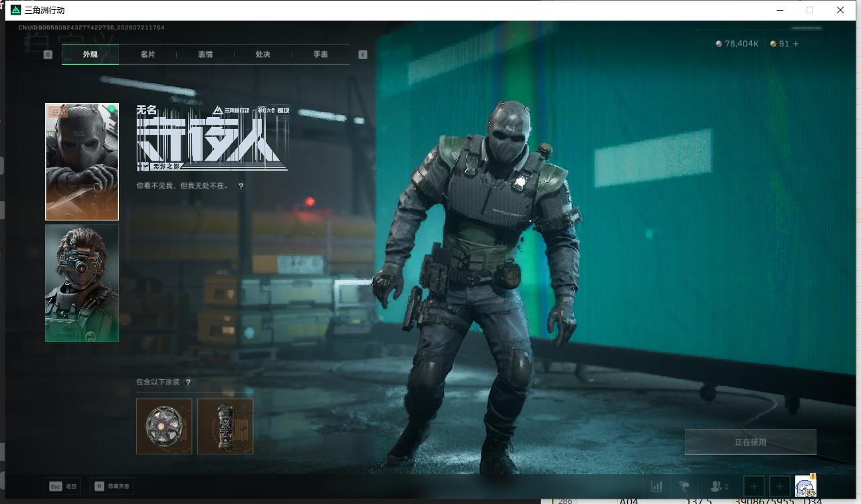The image size is (861, 504).
Task: Select the round wheel-shaped paint item
Action: (x=164, y=426)
